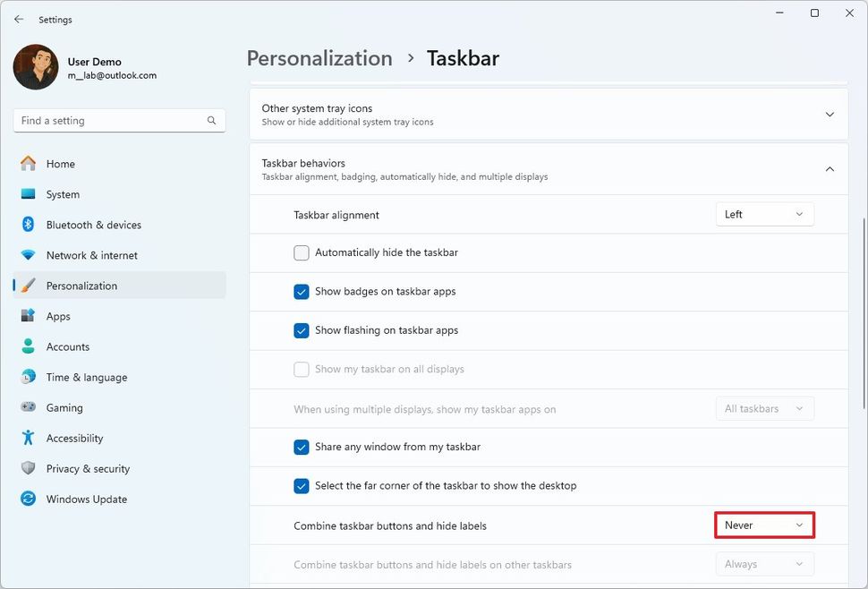
Task: Open Accessibility settings from sidebar
Action: pyautogui.click(x=75, y=438)
